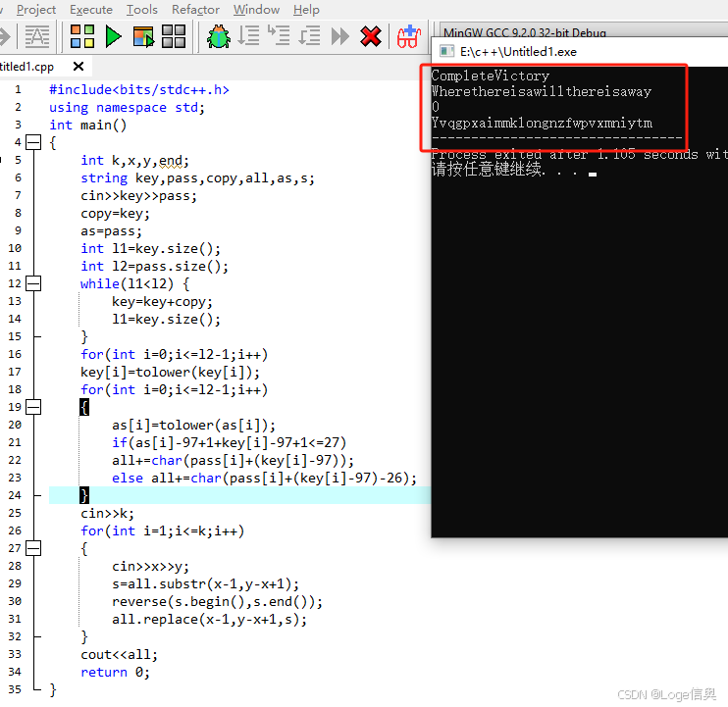Click the 's=all.substr(x-1,y-x+1);' line

click(205, 584)
